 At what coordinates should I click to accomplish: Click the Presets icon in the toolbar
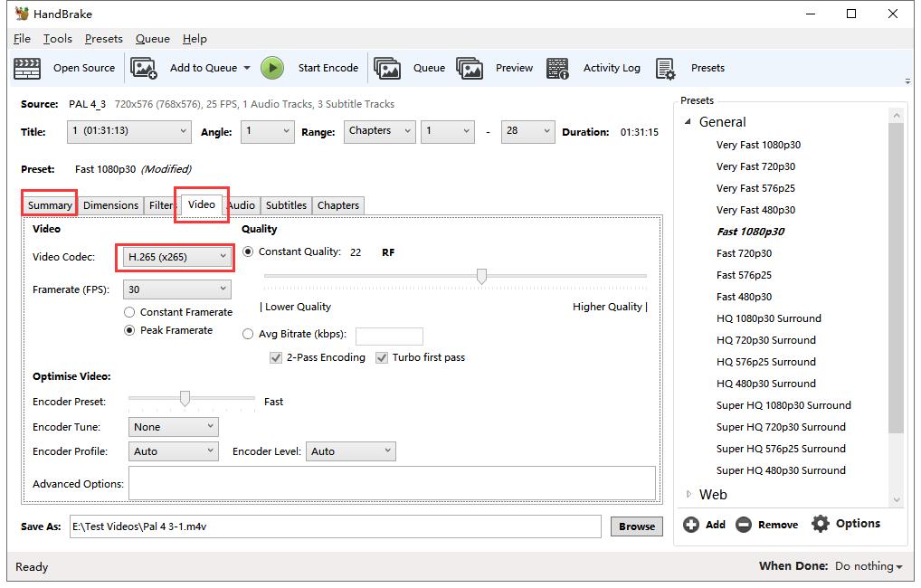pos(666,68)
